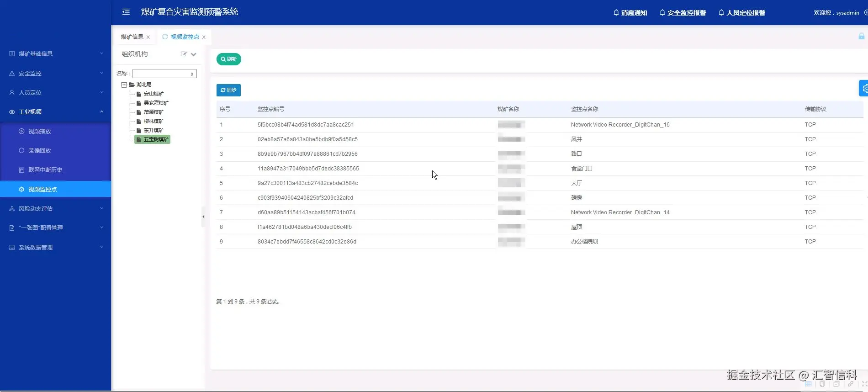Expand the 系统数据管理 menu chevron
The height and width of the screenshot is (392, 868).
click(101, 247)
